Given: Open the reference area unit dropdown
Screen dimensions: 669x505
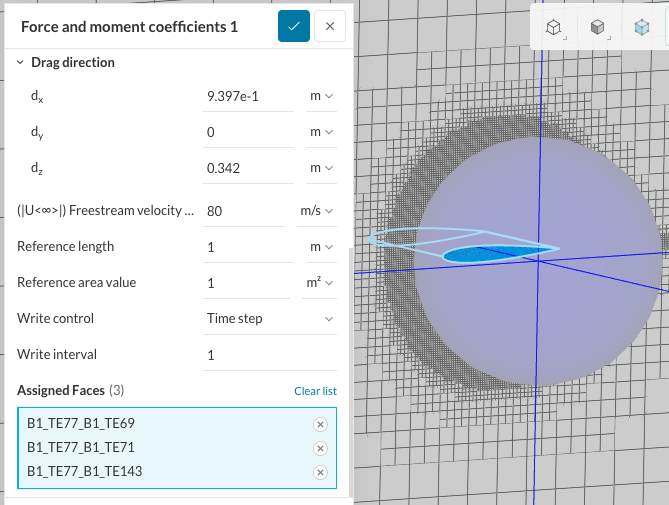Looking at the screenshot, I should click(319, 283).
